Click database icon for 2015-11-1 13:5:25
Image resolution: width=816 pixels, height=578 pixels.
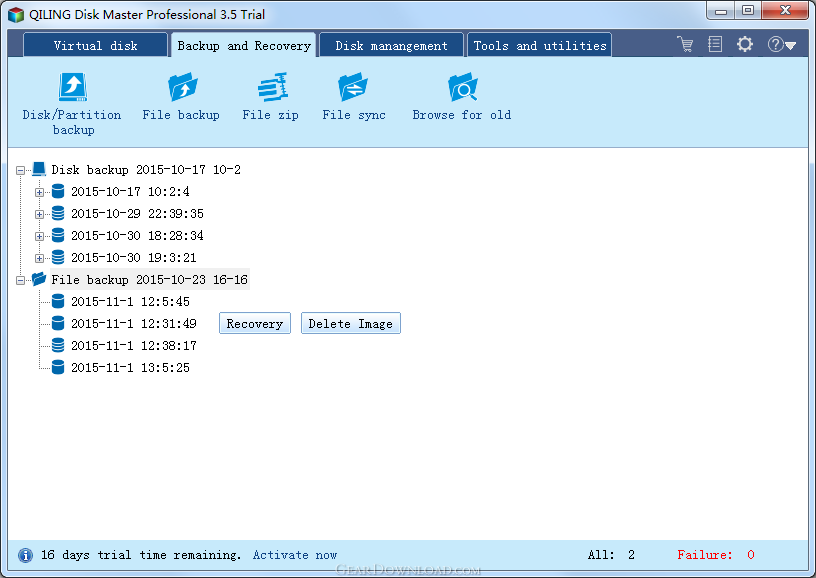click(x=58, y=367)
